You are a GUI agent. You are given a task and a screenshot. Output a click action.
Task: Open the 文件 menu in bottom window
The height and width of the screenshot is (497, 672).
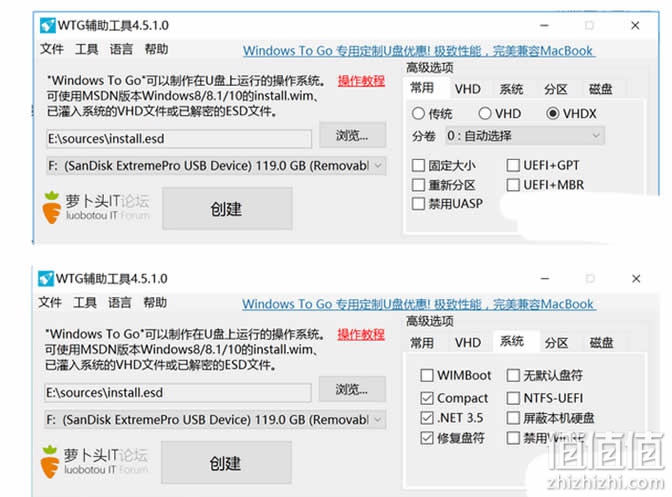point(50,302)
